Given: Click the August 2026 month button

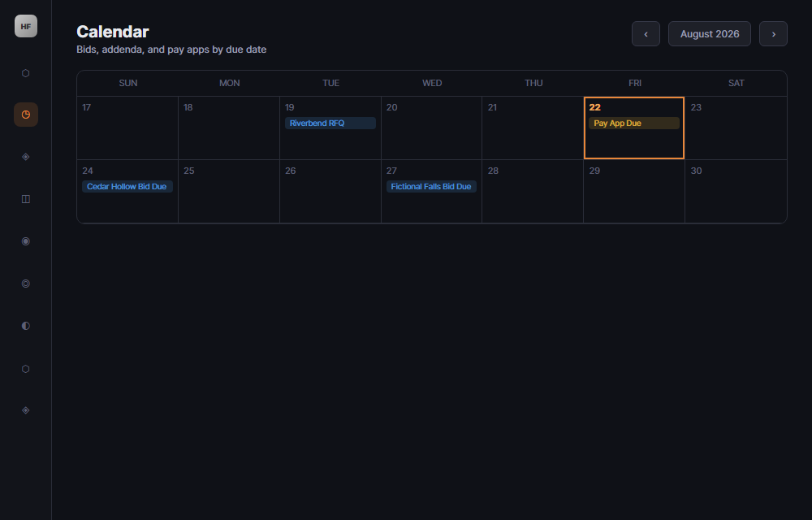Looking at the screenshot, I should click(x=710, y=33).
